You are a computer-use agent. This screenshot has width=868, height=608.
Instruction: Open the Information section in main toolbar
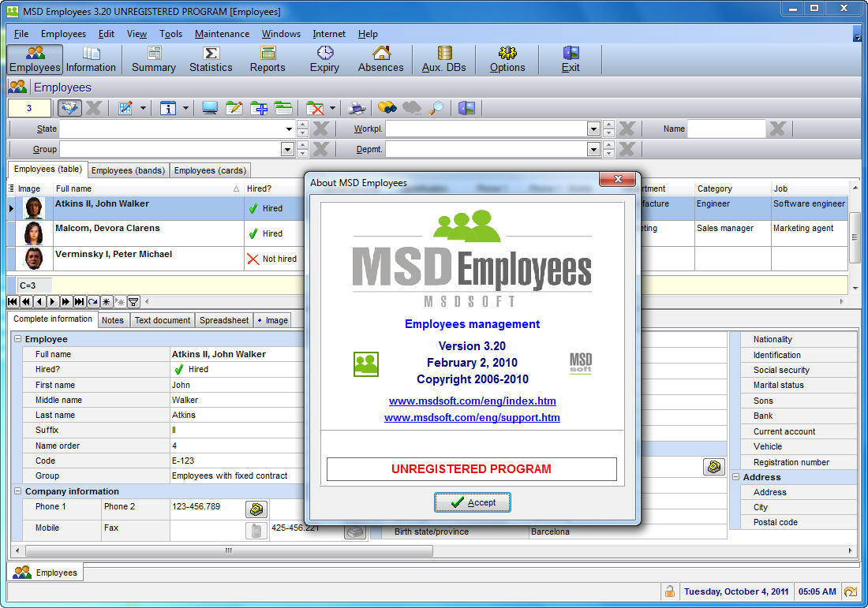click(x=91, y=60)
